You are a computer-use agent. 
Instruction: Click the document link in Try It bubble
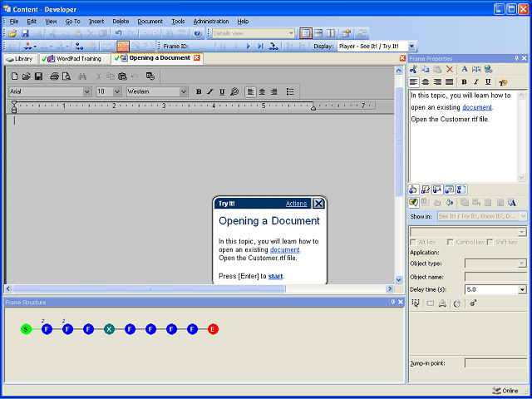(284, 249)
